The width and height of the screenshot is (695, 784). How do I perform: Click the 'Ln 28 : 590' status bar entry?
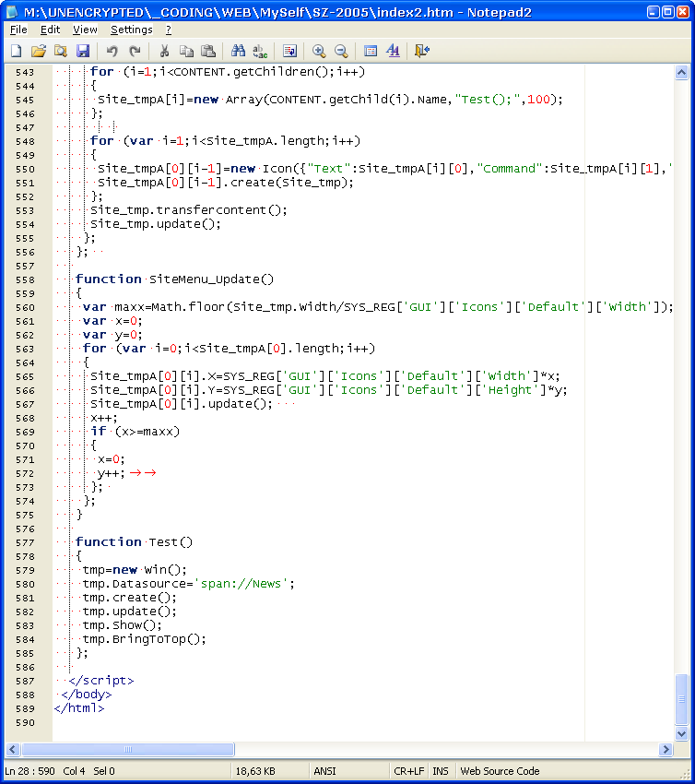(x=30, y=771)
